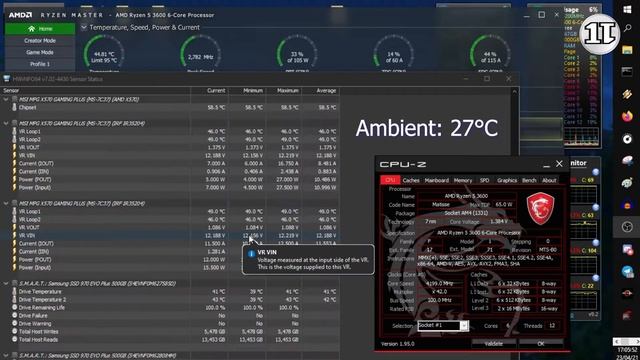Collapse the second IRF IR35204 sensor group

(6, 203)
